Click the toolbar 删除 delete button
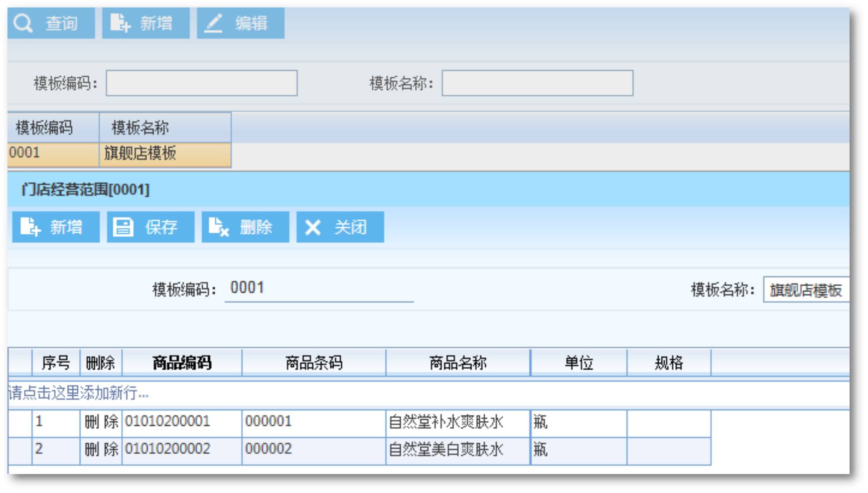868x493 pixels. point(245,227)
